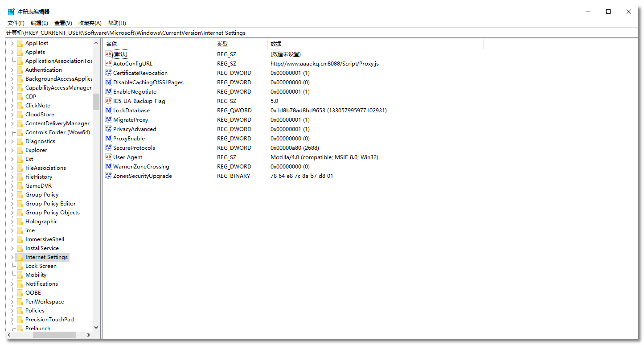
Task: Click the ZonesSecurityUpgrade binary value icon
Action: point(109,176)
